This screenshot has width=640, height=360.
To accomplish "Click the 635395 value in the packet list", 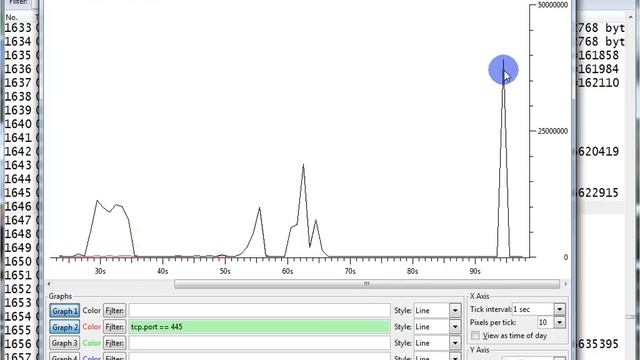I will [598, 344].
